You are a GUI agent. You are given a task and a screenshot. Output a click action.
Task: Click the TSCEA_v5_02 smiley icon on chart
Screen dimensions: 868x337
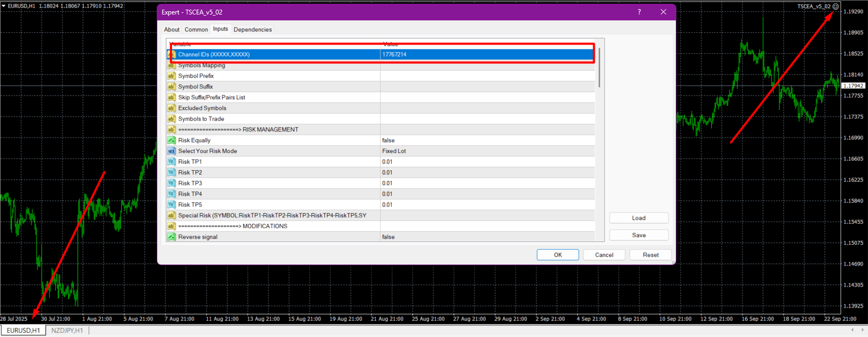coord(835,6)
